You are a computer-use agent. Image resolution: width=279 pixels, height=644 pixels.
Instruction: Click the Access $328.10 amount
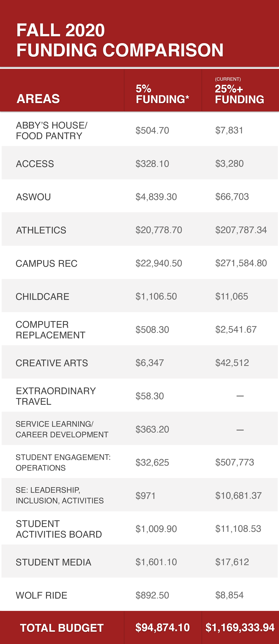click(152, 164)
